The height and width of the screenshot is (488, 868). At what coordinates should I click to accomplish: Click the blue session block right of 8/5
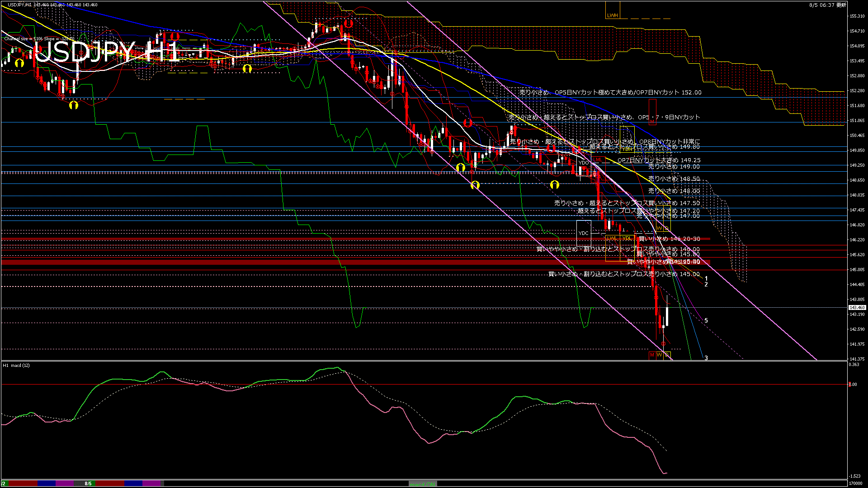133,483
